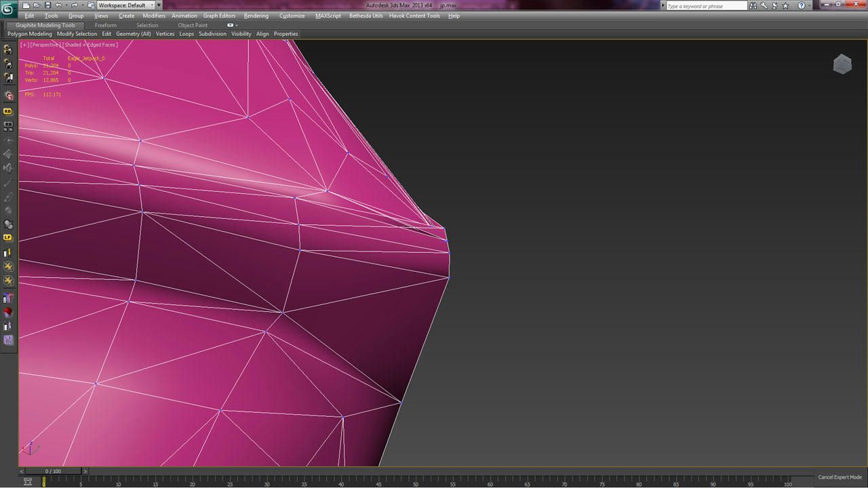This screenshot has height=488, width=868.
Task: Expand the Polygon Modeling ribbon panel
Action: point(30,34)
